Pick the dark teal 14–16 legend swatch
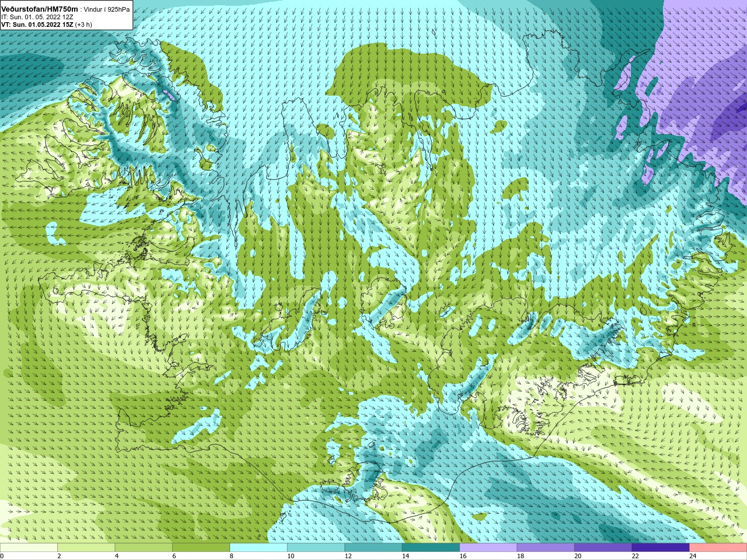This screenshot has height=560, width=747. pyautogui.click(x=431, y=548)
